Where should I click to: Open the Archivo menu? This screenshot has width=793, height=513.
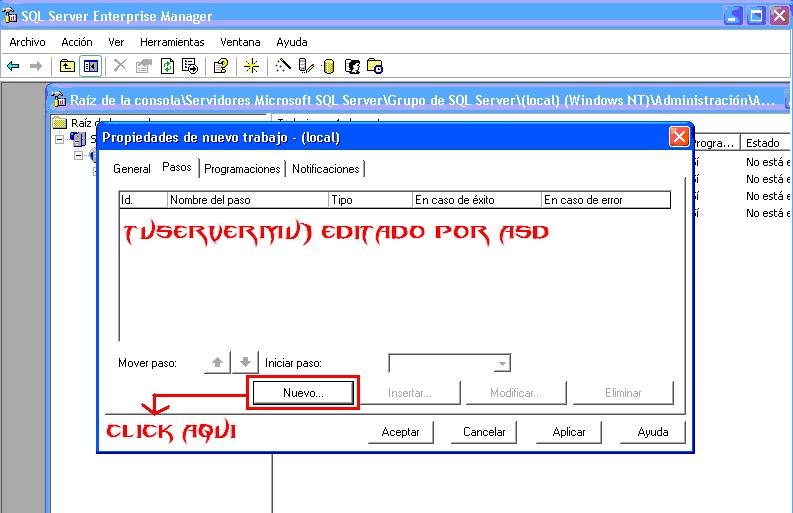pyautogui.click(x=27, y=42)
